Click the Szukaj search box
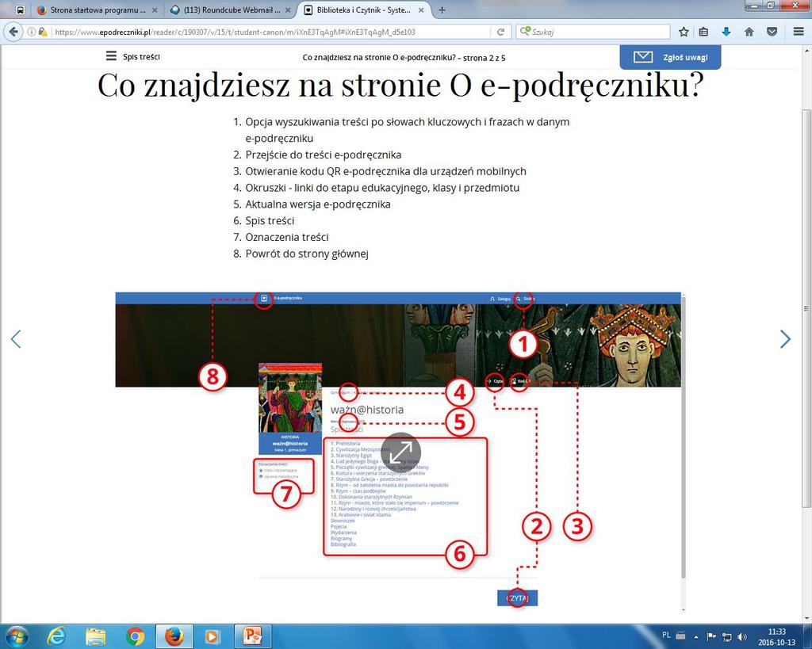 coord(592,32)
